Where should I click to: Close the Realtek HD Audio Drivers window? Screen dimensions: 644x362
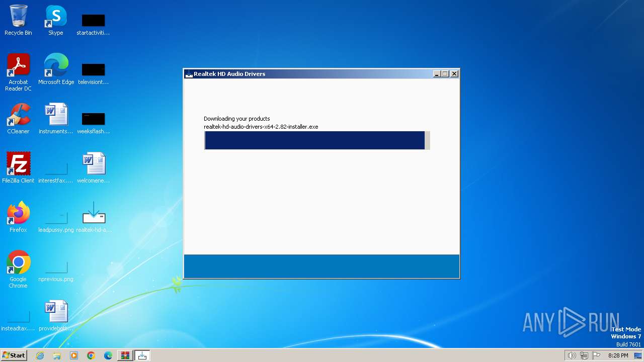click(x=454, y=74)
